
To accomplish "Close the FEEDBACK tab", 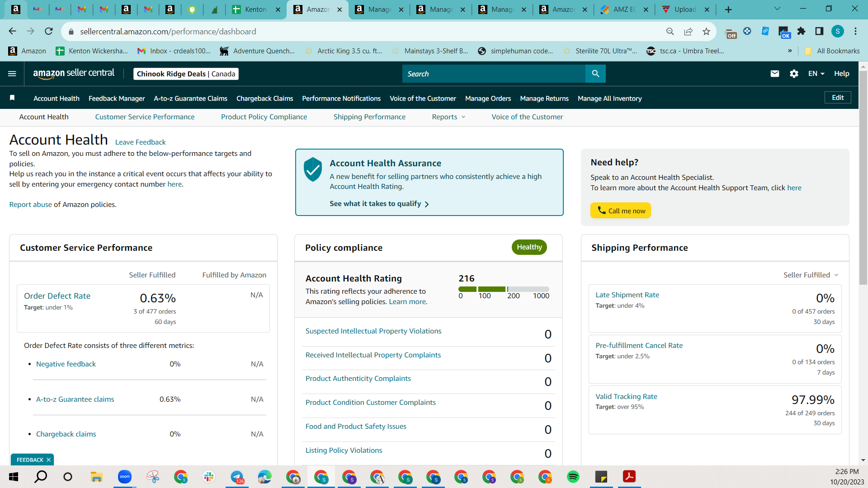I will pos(48,460).
